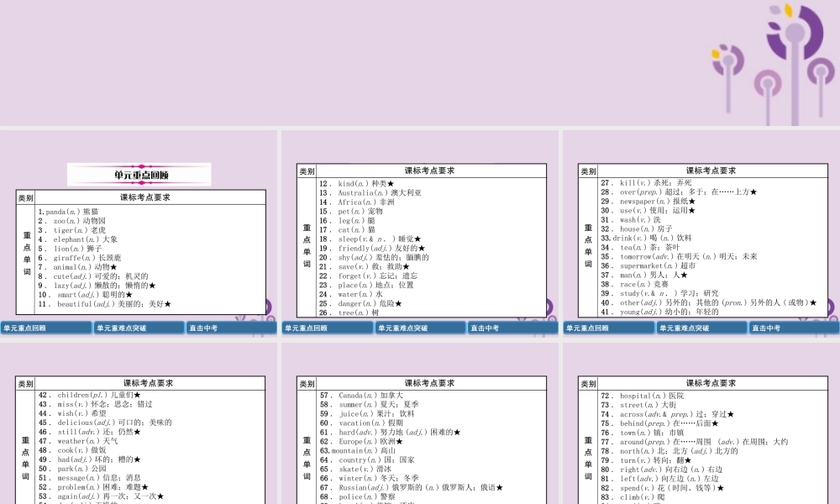Screen dimensions: 840x504
Task: Open the slide listing words 72–83 starting with hospital
Action: (701, 437)
